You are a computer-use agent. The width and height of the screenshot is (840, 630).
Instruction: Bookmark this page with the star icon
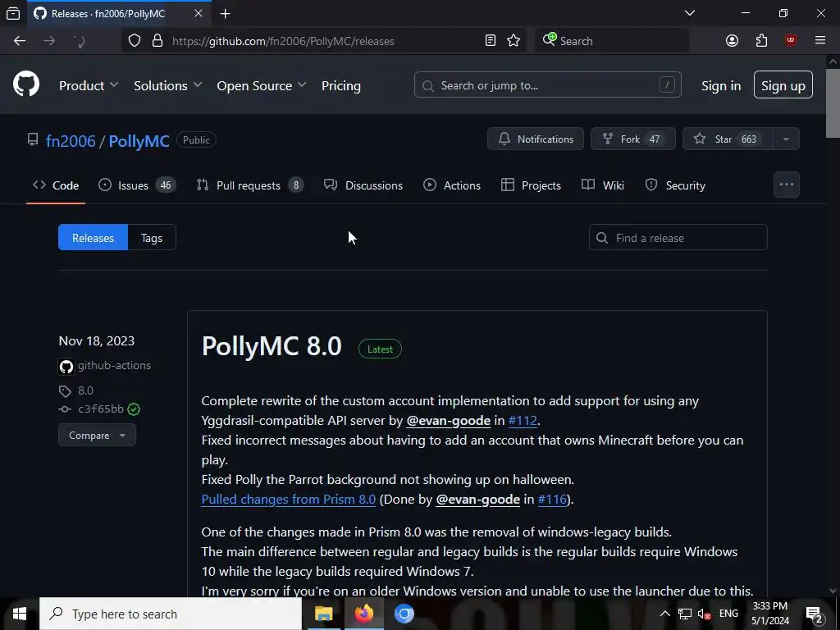pyautogui.click(x=514, y=41)
